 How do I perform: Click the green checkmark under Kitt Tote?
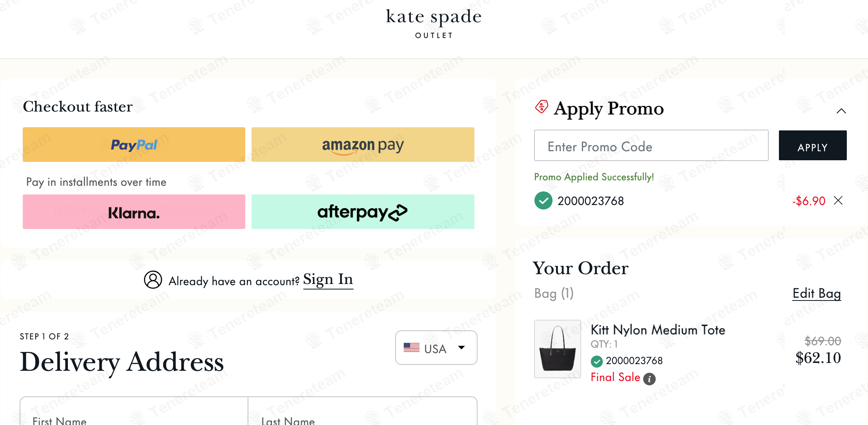[x=596, y=361]
